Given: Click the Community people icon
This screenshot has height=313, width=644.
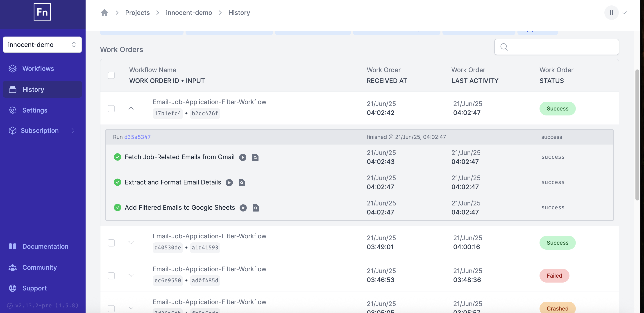Looking at the screenshot, I should point(13,267).
